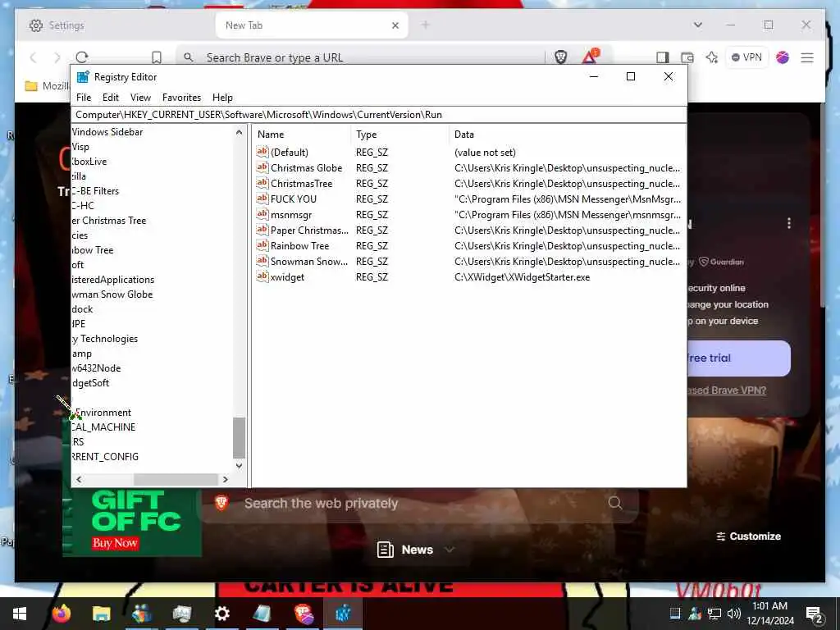Open the Brave Rewards triangle icon
Viewport: 840px width, 630px height.
point(591,56)
